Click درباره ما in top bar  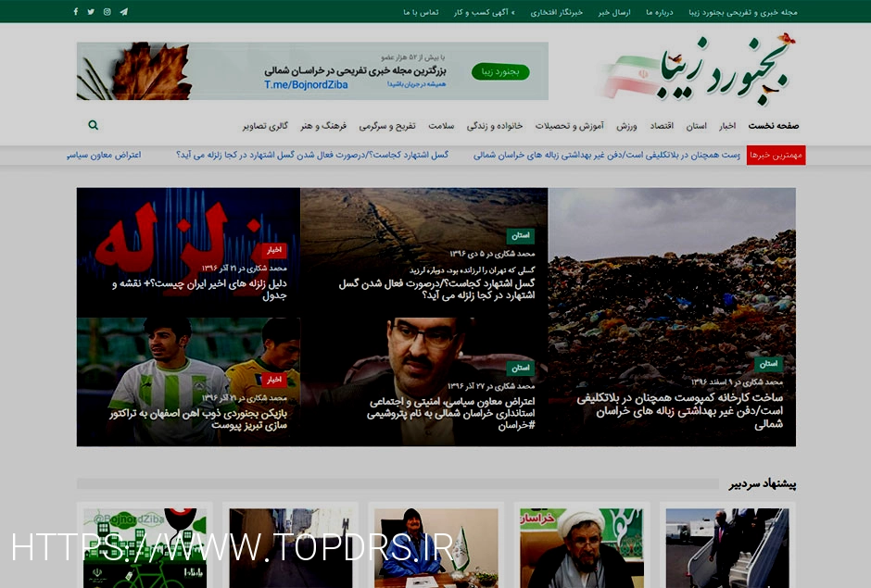tap(660, 12)
